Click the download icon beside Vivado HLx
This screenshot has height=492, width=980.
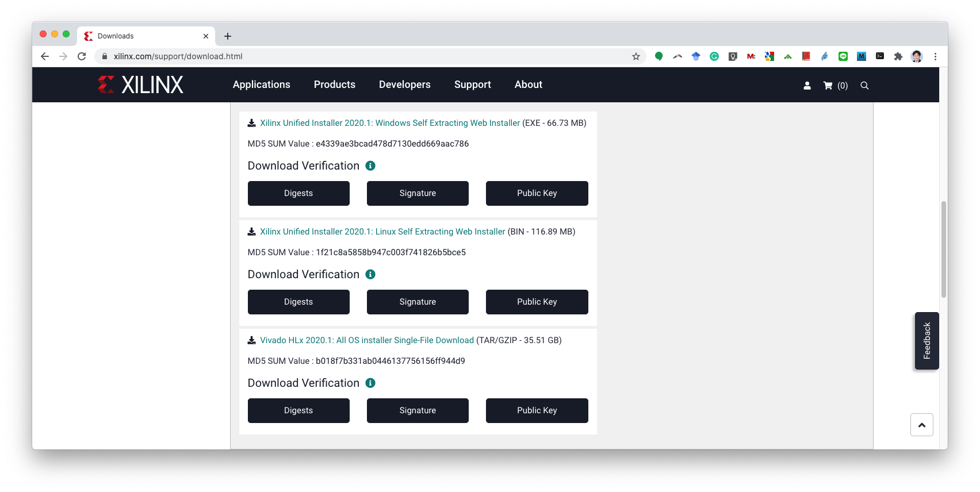[251, 340]
